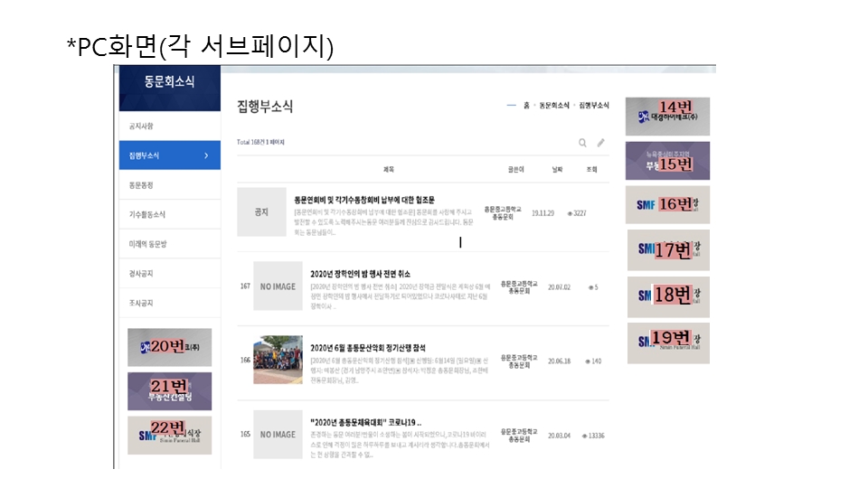Open the 미래의 동문방 sidebar item
This screenshot has height=488, width=868.
coord(169,243)
